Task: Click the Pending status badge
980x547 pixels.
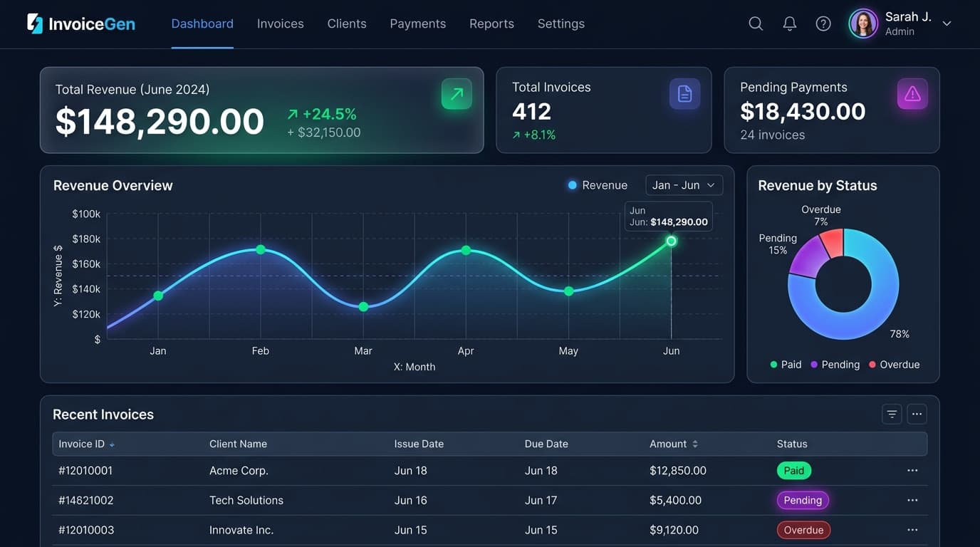Action: (803, 501)
